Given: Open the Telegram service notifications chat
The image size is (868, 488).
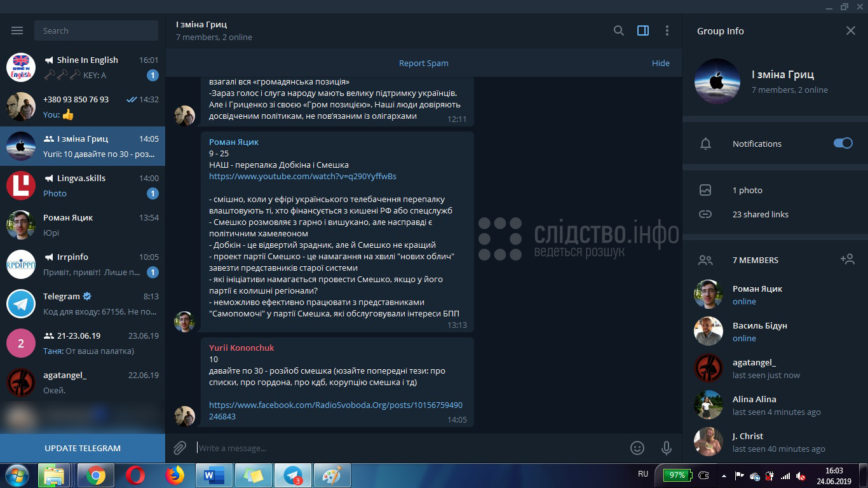Looking at the screenshot, I should coord(83,304).
